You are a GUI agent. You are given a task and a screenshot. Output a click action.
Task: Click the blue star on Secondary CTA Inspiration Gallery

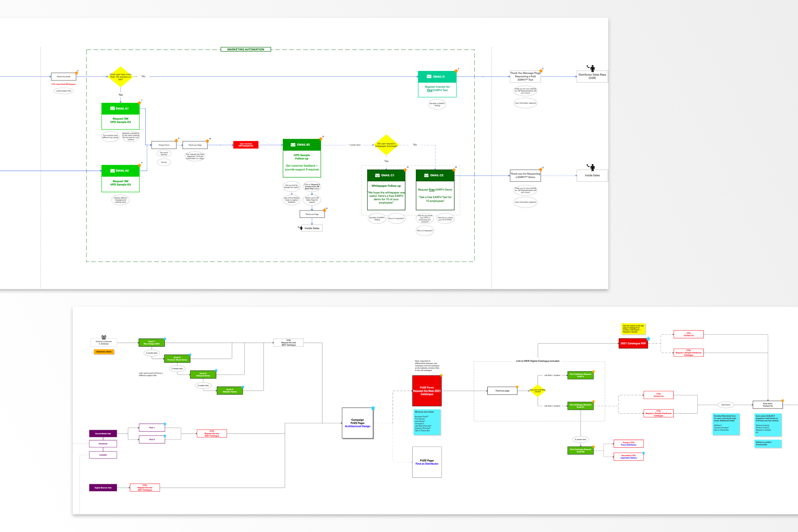click(x=643, y=453)
